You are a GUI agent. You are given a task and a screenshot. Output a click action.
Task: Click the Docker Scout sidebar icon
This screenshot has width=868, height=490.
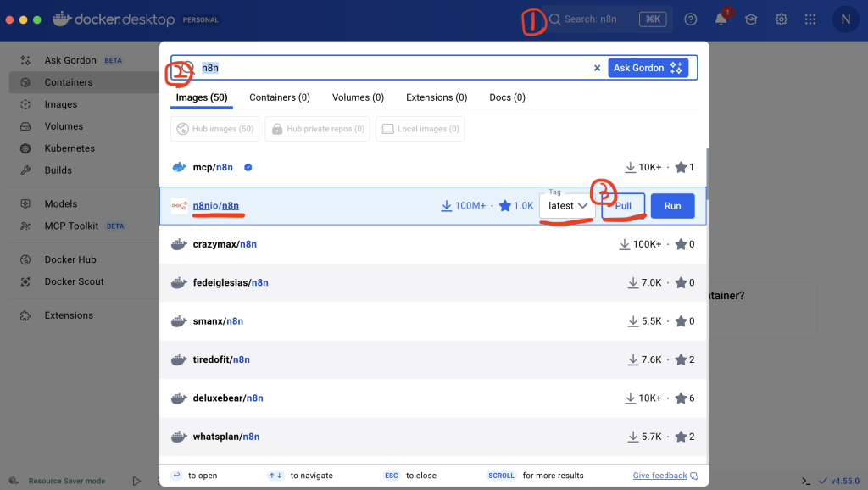[x=26, y=281]
